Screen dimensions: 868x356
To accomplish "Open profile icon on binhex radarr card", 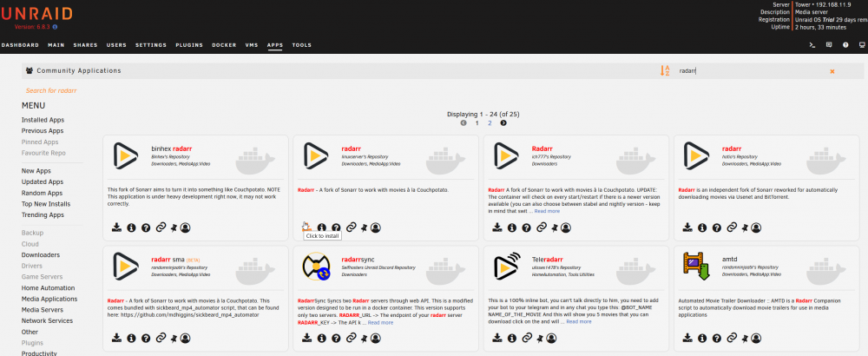I will 186,227.
